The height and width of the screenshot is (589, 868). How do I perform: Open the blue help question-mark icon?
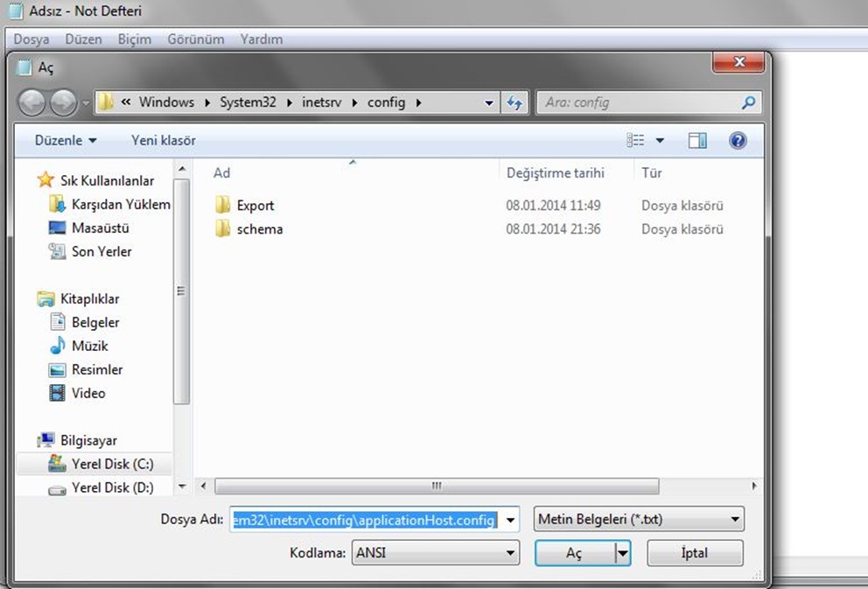(738, 141)
